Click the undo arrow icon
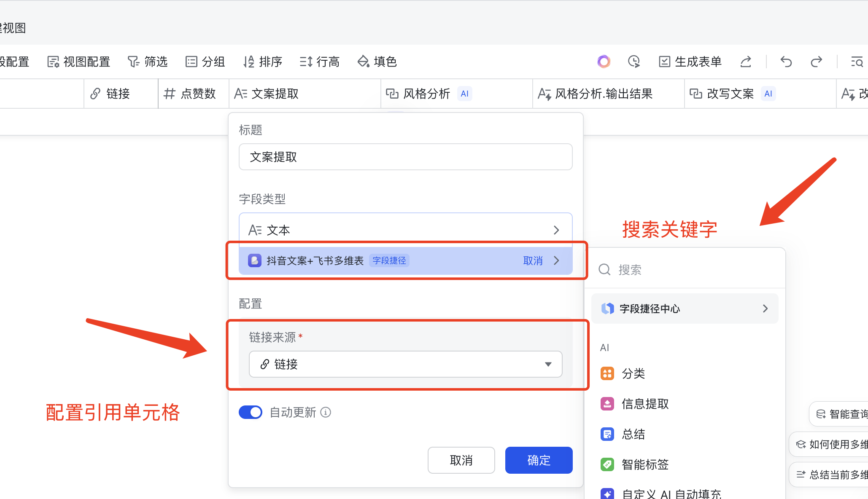 click(786, 62)
